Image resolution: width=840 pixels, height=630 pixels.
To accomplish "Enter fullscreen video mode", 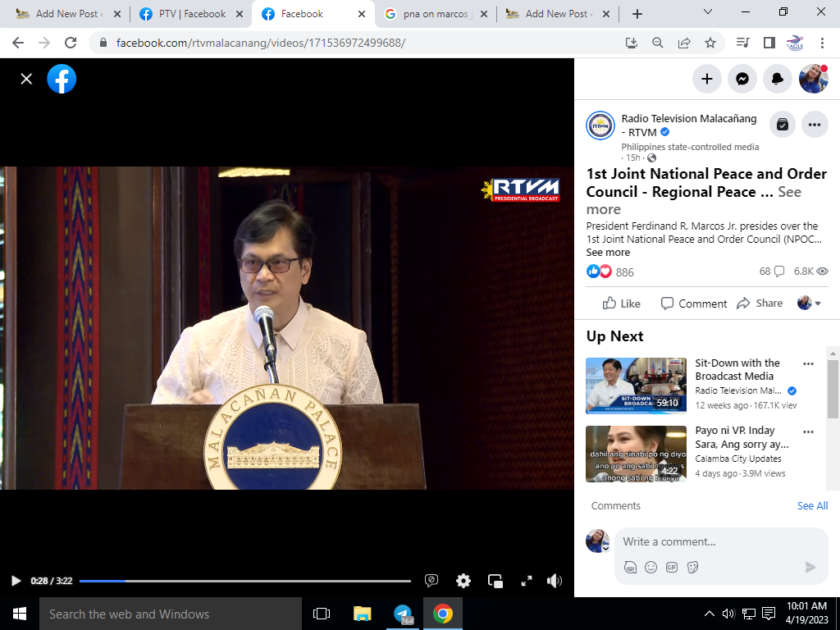I will pyautogui.click(x=527, y=581).
